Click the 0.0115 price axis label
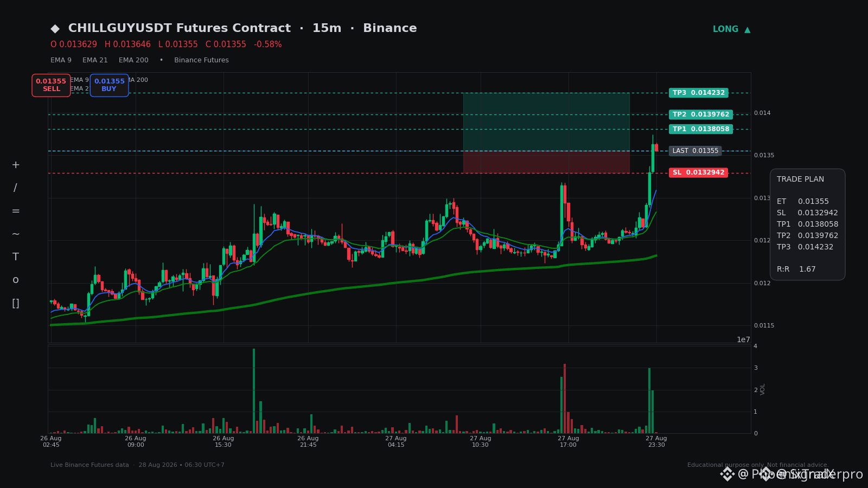The height and width of the screenshot is (488, 868). click(764, 325)
